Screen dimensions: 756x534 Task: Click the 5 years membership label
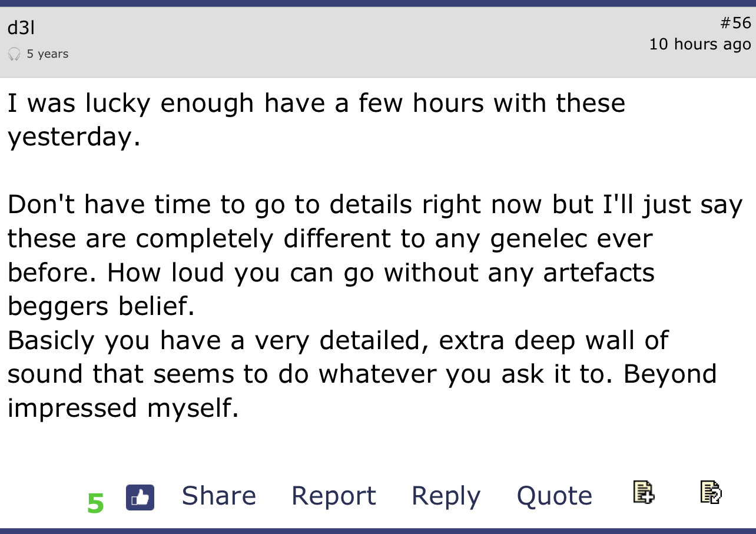48,54
